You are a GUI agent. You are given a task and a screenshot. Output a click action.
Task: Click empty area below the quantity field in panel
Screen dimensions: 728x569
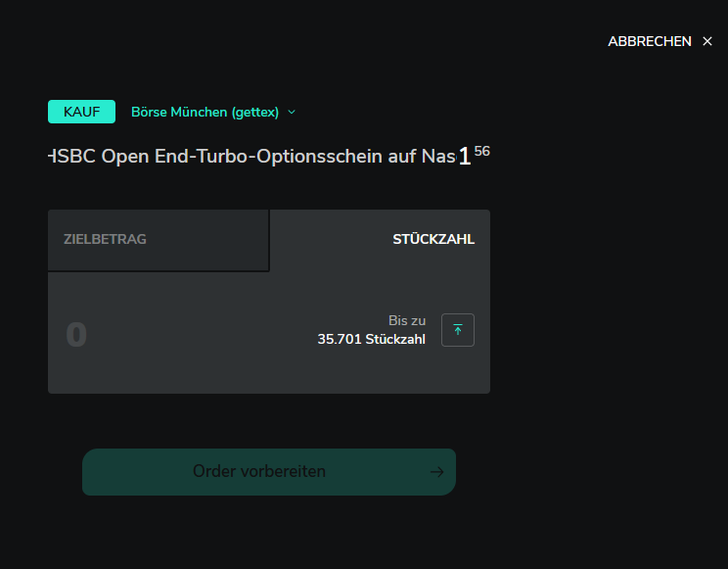(269, 374)
